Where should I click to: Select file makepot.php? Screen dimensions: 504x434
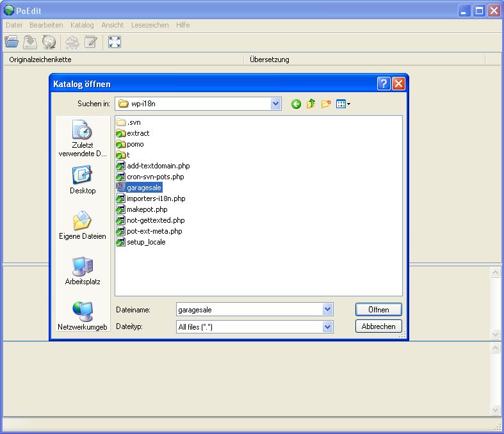pyautogui.click(x=142, y=209)
